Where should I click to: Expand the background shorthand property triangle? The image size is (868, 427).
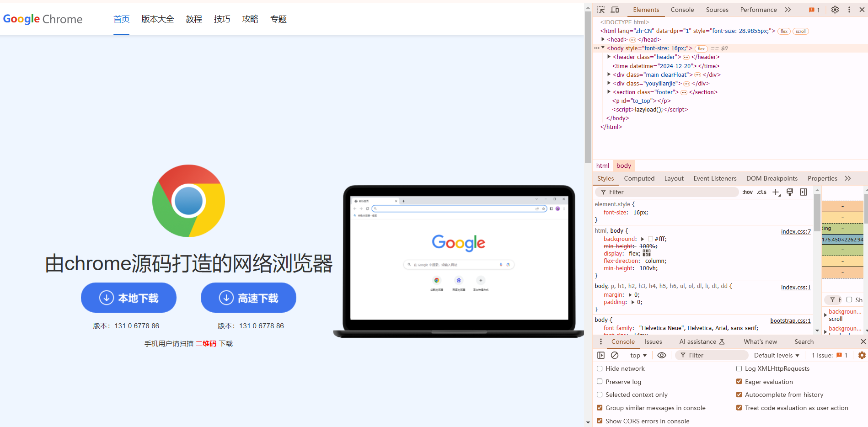[x=643, y=239]
